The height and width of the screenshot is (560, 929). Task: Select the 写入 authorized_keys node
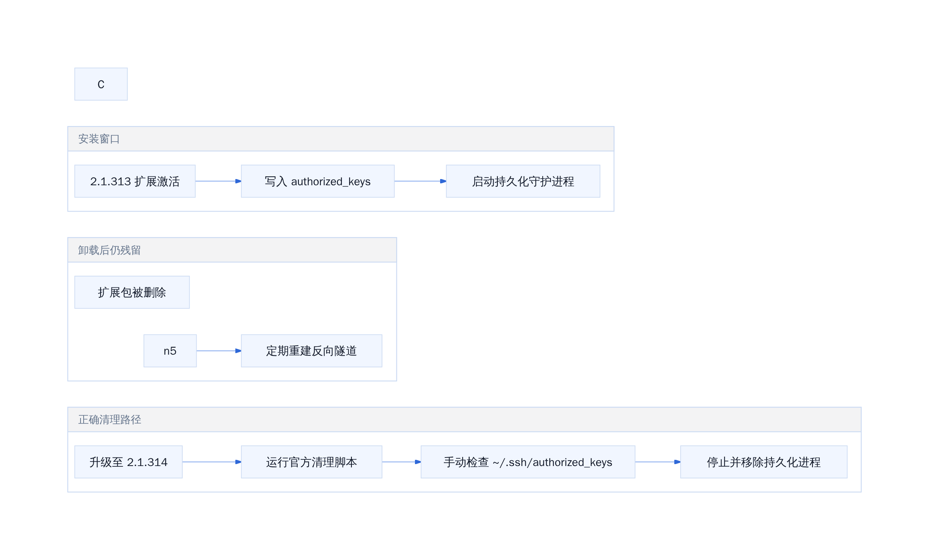[318, 181]
